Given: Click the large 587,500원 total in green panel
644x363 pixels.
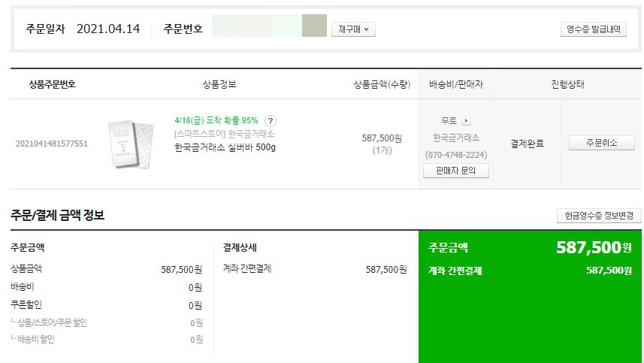Looking at the screenshot, I should click(594, 247).
